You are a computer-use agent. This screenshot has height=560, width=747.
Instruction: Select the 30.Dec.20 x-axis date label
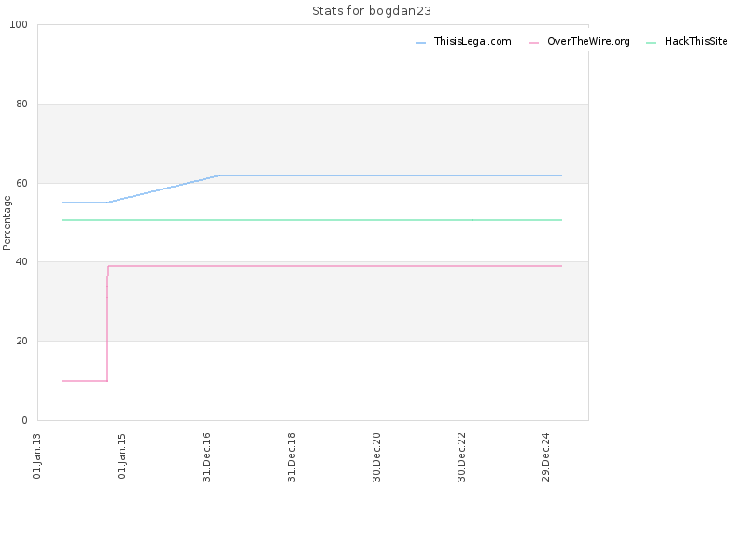pyautogui.click(x=376, y=457)
